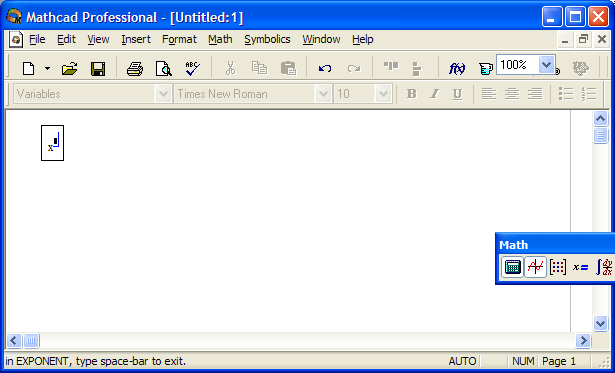Click the Align Across regions icon
The width and height of the screenshot is (615, 373).
(391, 67)
